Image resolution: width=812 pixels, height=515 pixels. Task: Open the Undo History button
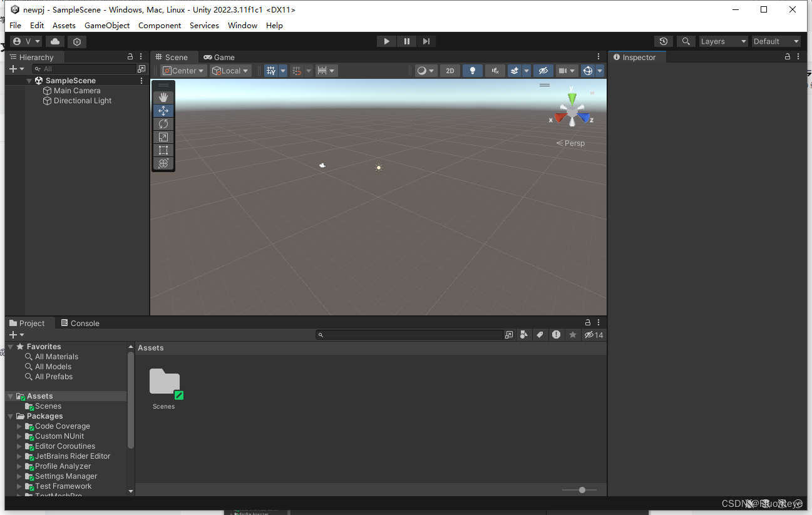coord(664,41)
